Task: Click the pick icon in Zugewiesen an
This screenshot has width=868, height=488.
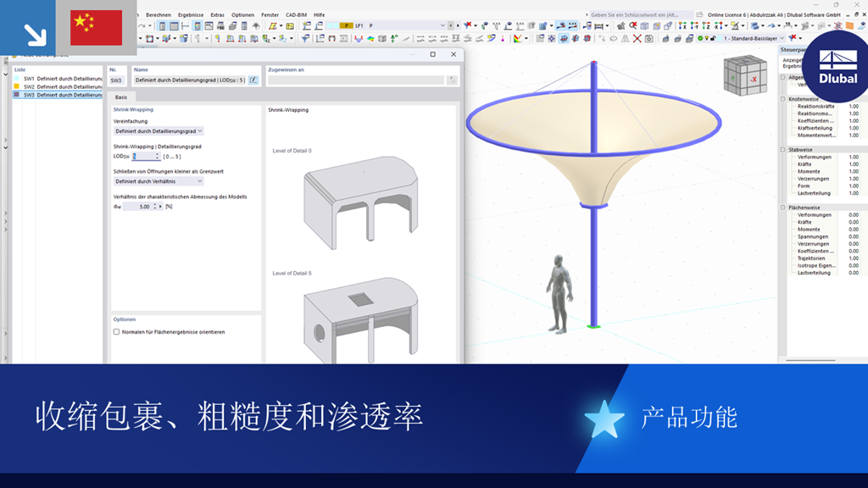Action: (453, 80)
